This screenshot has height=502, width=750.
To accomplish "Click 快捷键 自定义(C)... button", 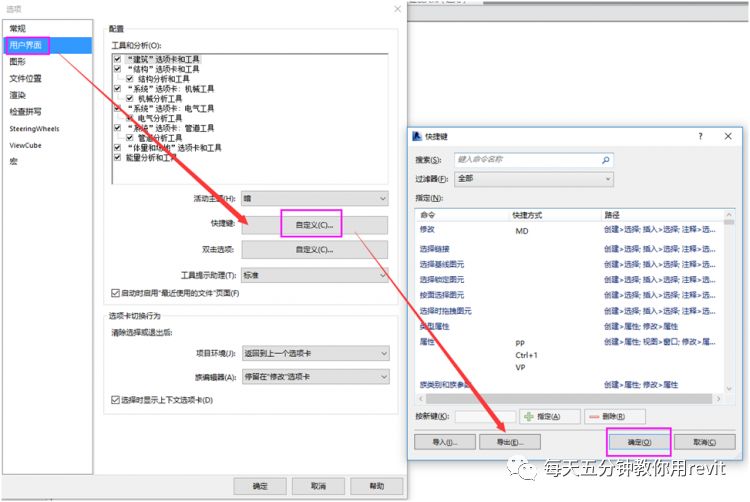I will pyautogui.click(x=315, y=225).
